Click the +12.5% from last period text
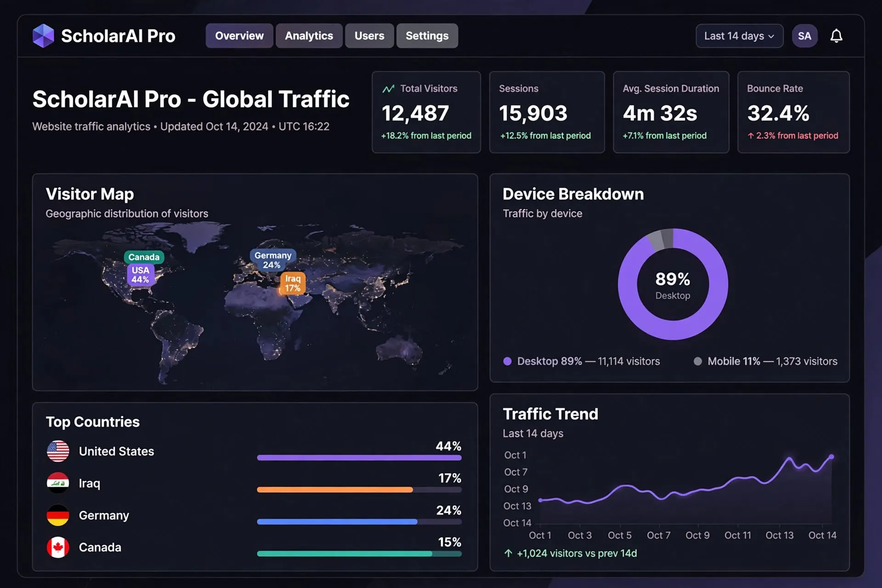 [x=545, y=136]
